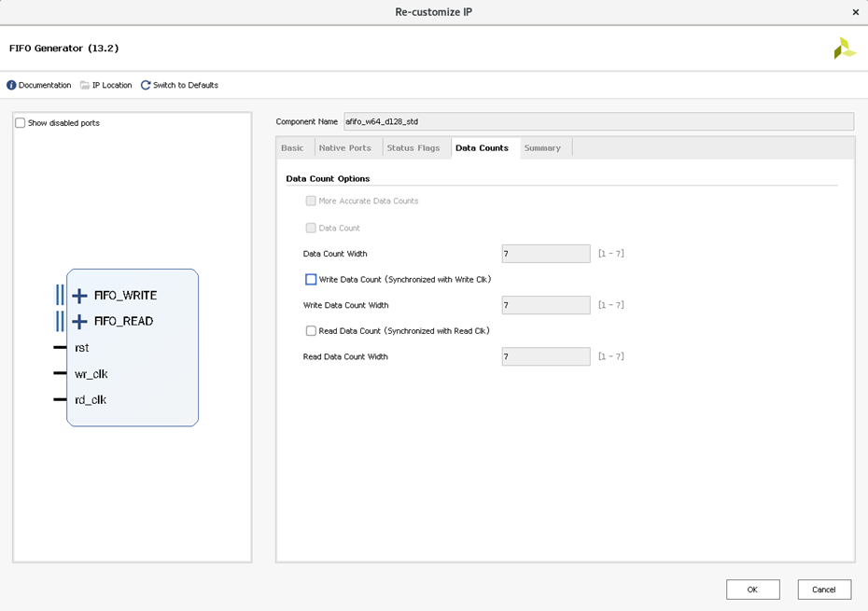Open the Summary tab

pyautogui.click(x=542, y=147)
